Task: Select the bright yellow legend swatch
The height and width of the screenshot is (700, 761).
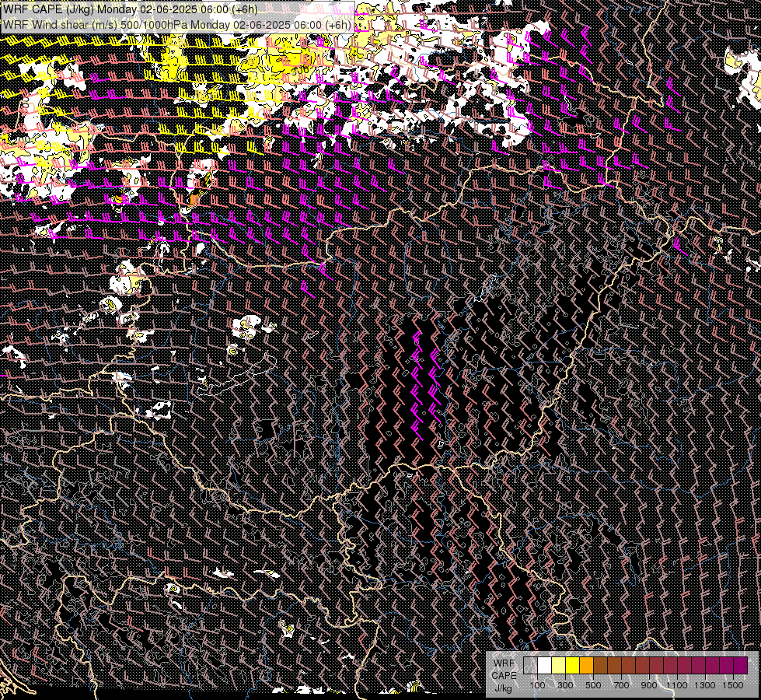Action: [572, 666]
